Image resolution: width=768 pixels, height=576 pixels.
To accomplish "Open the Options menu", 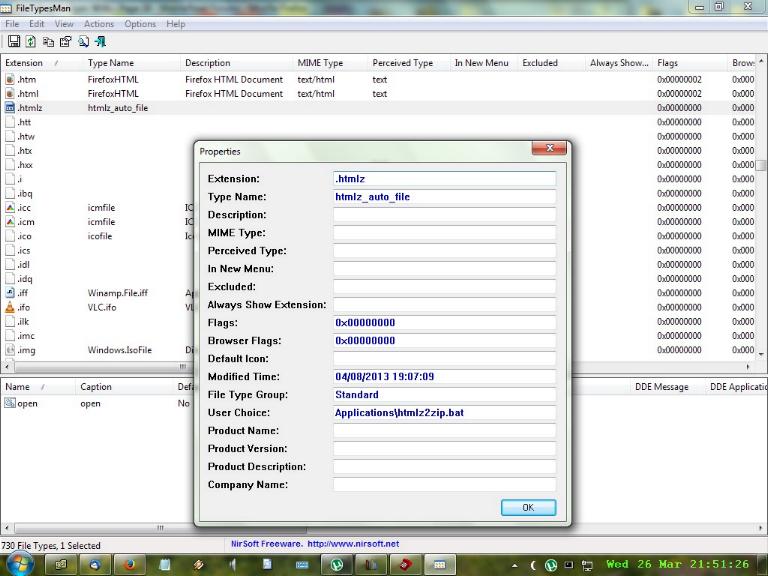I will click(140, 24).
